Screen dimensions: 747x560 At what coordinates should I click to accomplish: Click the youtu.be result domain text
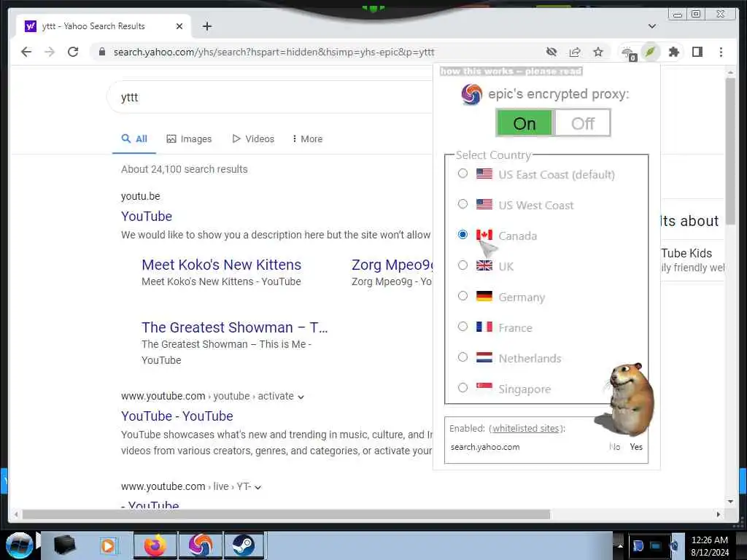click(x=141, y=196)
